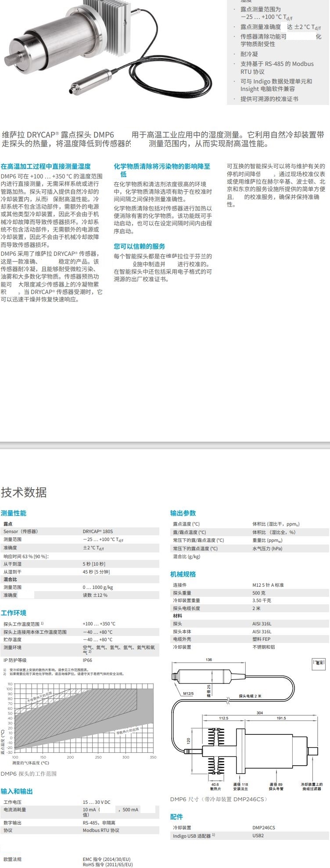The height and width of the screenshot is (868, 330).
Task: Click the 工作环境 section heading
Action: (14, 613)
